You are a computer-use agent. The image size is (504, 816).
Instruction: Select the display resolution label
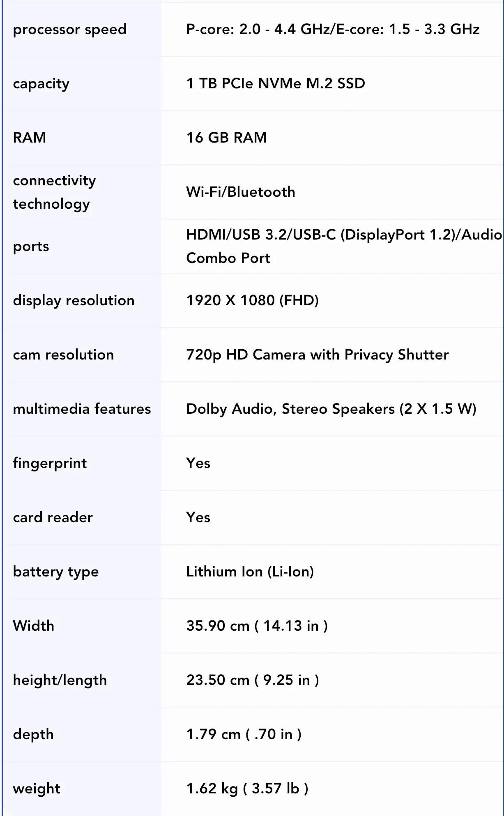coord(74,300)
